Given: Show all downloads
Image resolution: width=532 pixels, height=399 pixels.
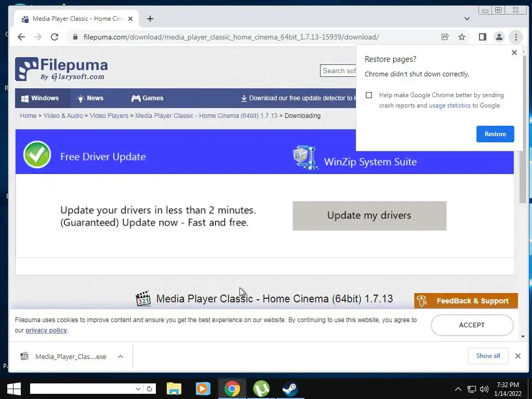Looking at the screenshot, I should (488, 355).
